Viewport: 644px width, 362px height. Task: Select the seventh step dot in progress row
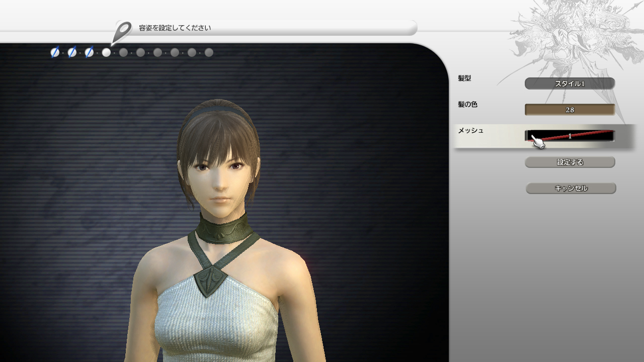tap(157, 52)
